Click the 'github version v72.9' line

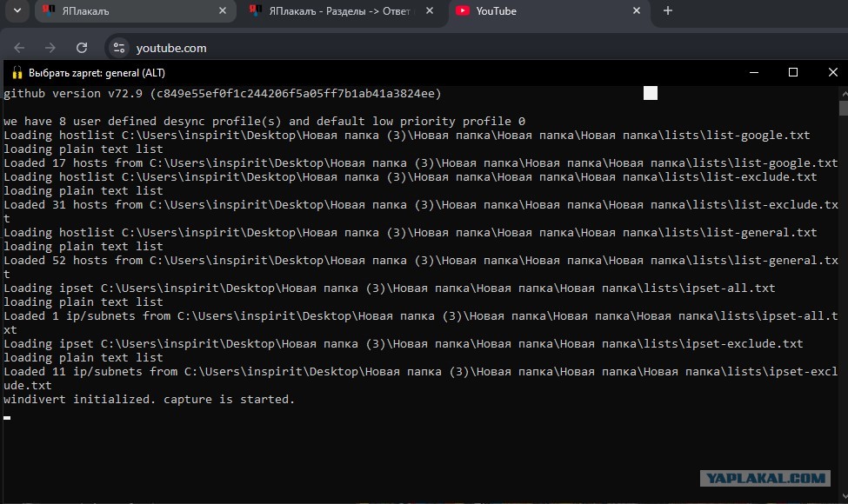tap(223, 94)
